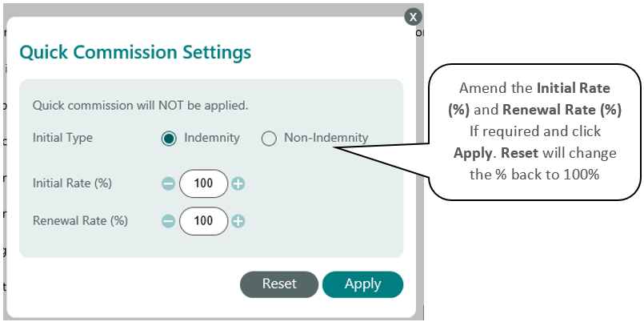The image size is (644, 322).
Task: Click the "Initial Type" field label
Action: click(x=62, y=138)
